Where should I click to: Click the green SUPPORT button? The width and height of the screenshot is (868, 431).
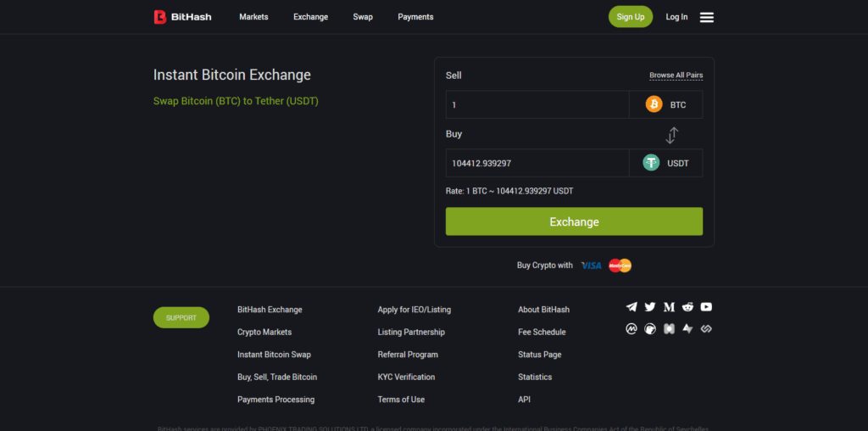point(181,317)
